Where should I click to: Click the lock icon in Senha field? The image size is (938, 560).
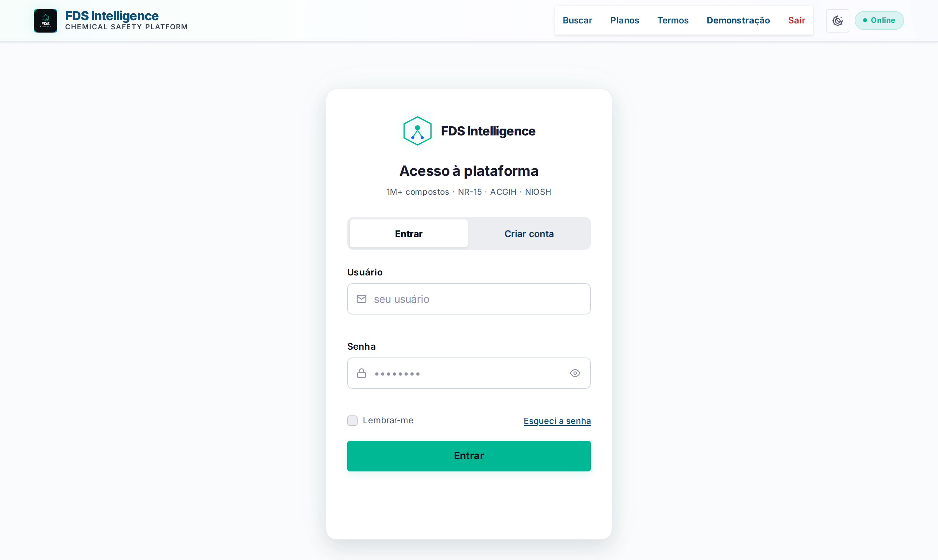click(361, 373)
